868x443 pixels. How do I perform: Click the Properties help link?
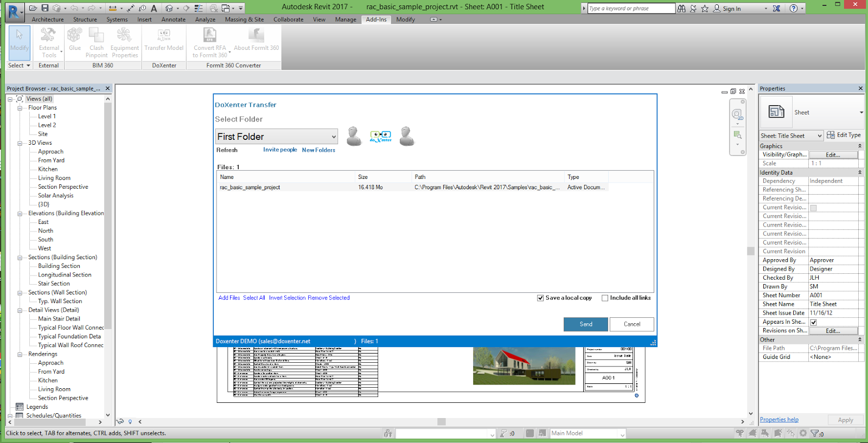click(779, 420)
